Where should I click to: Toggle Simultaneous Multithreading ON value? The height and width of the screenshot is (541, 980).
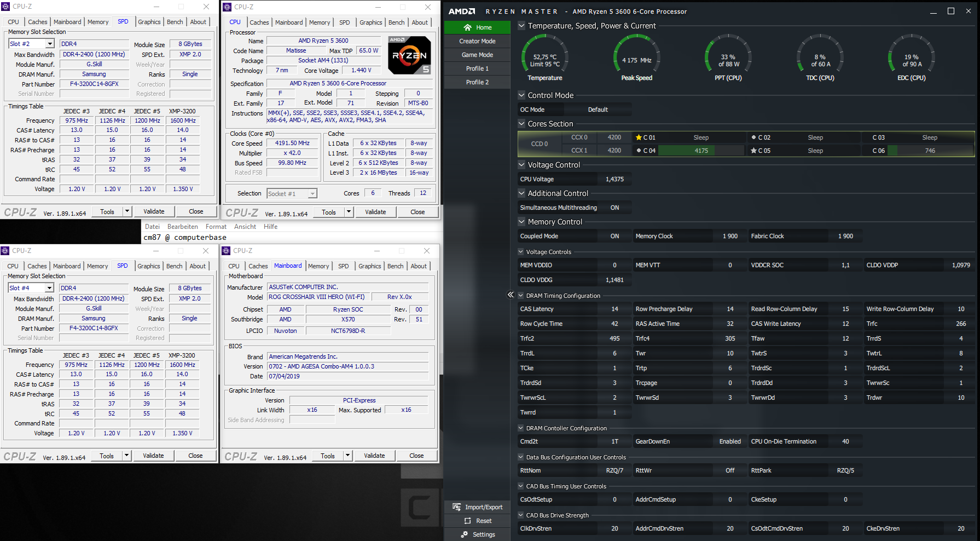(x=614, y=208)
